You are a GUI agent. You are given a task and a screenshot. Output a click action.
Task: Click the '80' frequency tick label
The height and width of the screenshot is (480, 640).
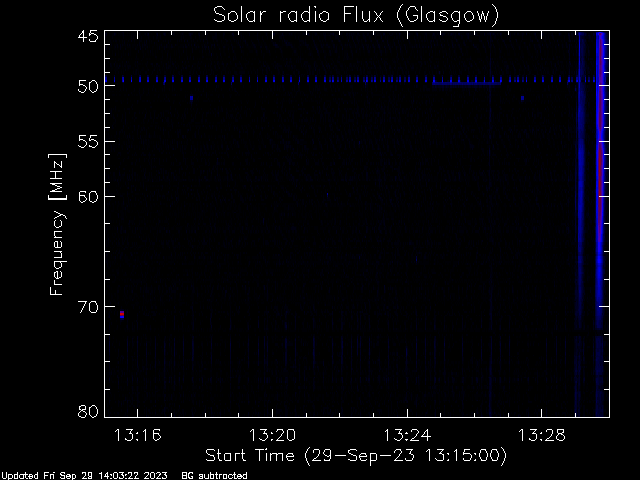[x=88, y=411]
